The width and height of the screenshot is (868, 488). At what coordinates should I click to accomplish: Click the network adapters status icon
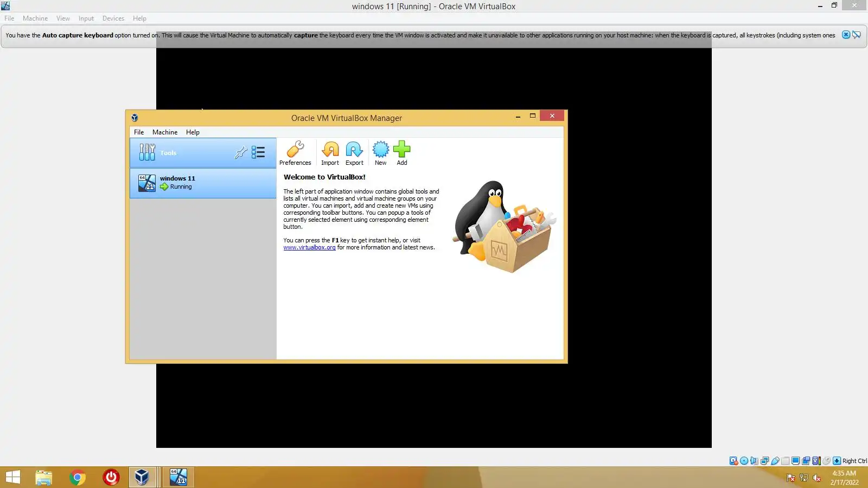click(764, 461)
